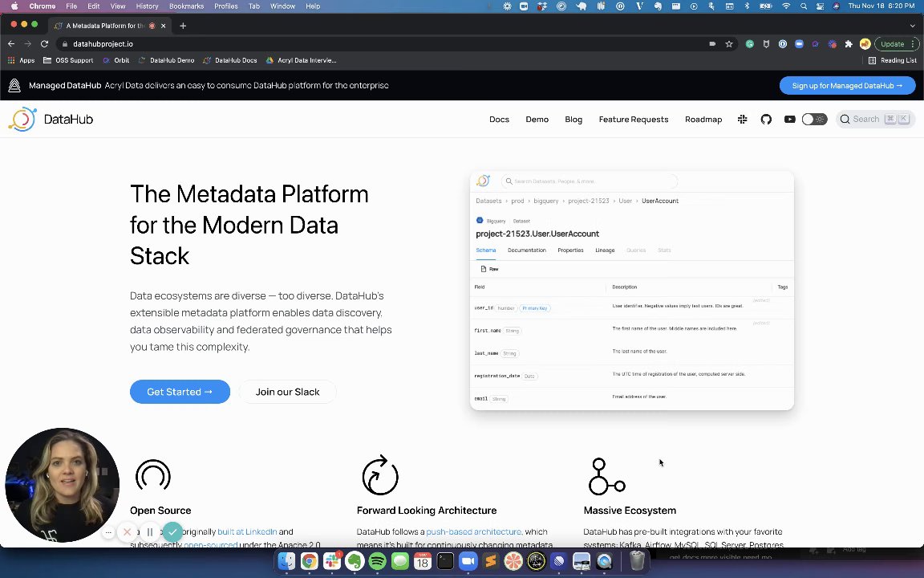Screen dimensions: 924x578
Task: Open Reading List in bookmarks bar
Action: [893, 60]
